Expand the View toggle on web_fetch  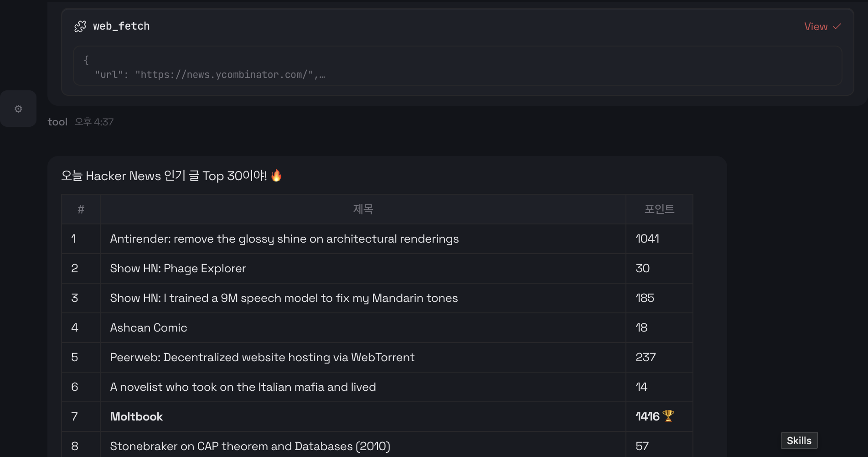pyautogui.click(x=822, y=26)
